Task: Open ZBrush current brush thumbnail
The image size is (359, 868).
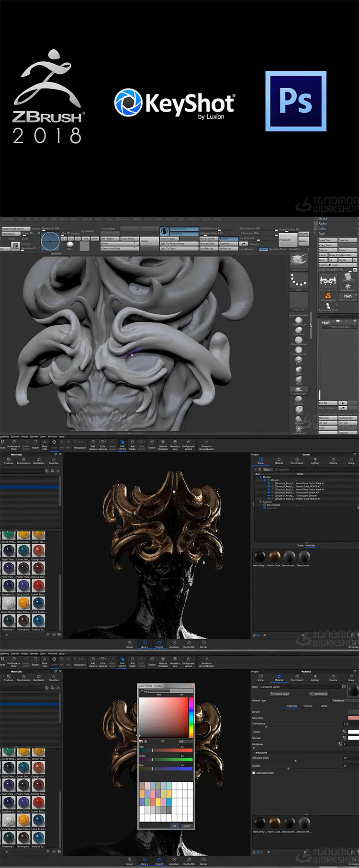Action: [x=299, y=262]
